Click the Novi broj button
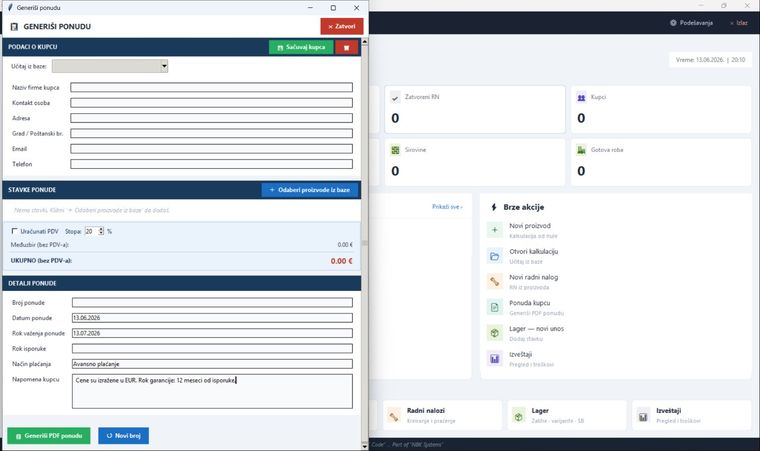This screenshot has height=451, width=760. click(124, 436)
